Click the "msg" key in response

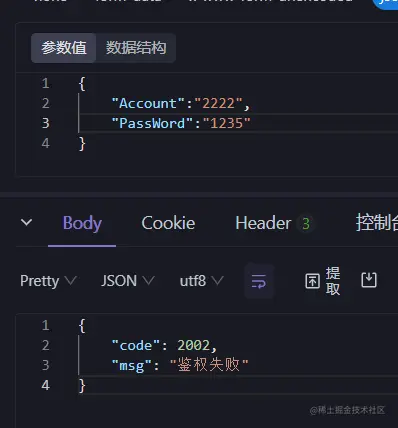click(x=132, y=366)
